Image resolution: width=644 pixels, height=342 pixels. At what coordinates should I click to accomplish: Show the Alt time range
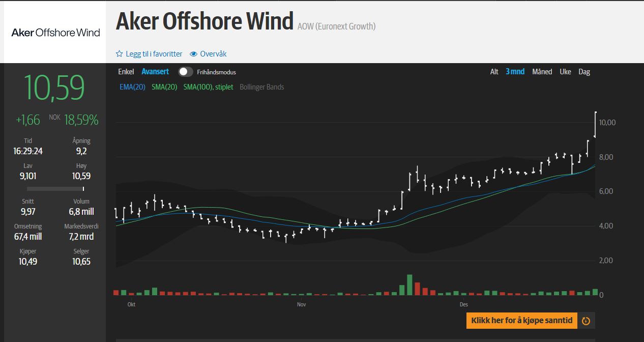494,72
